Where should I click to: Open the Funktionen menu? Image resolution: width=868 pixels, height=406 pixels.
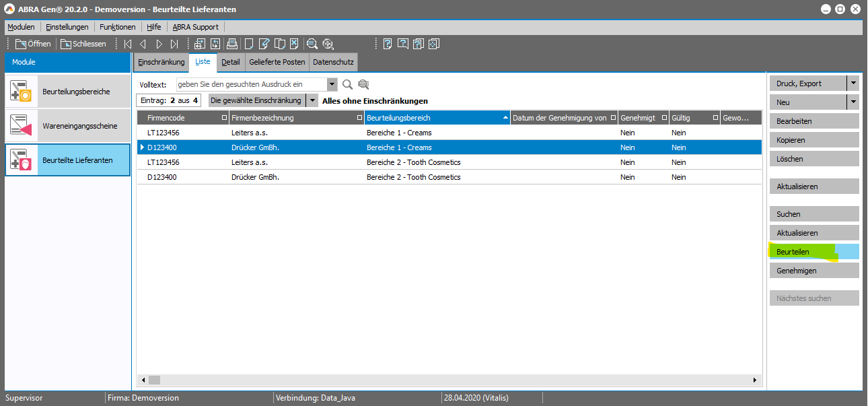pos(117,27)
